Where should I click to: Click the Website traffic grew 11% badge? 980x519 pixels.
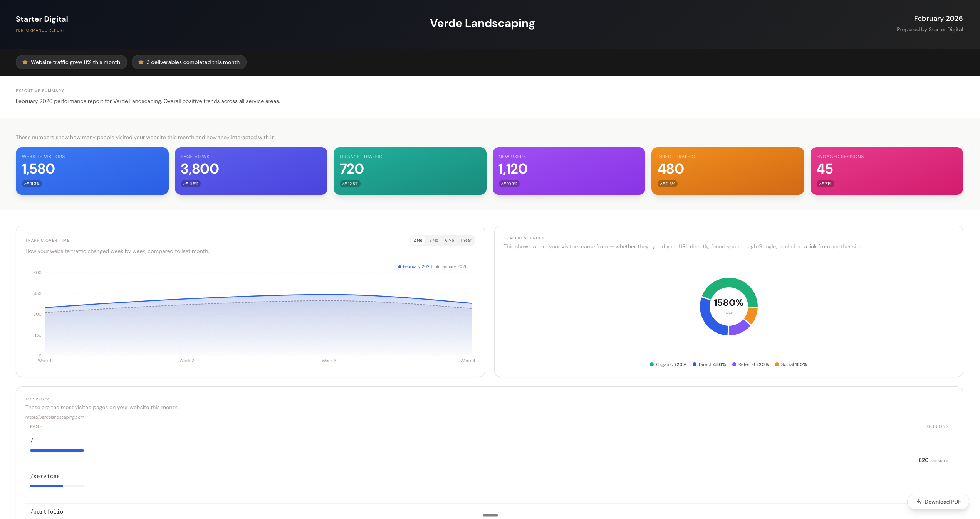(x=71, y=62)
